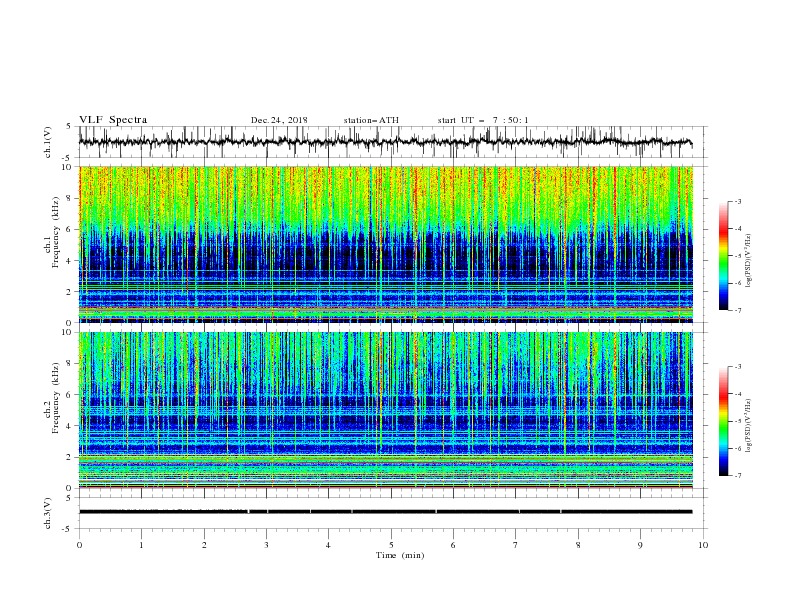Click the "7" tick on the time axis
This screenshot has width=792, height=612.
[516, 545]
